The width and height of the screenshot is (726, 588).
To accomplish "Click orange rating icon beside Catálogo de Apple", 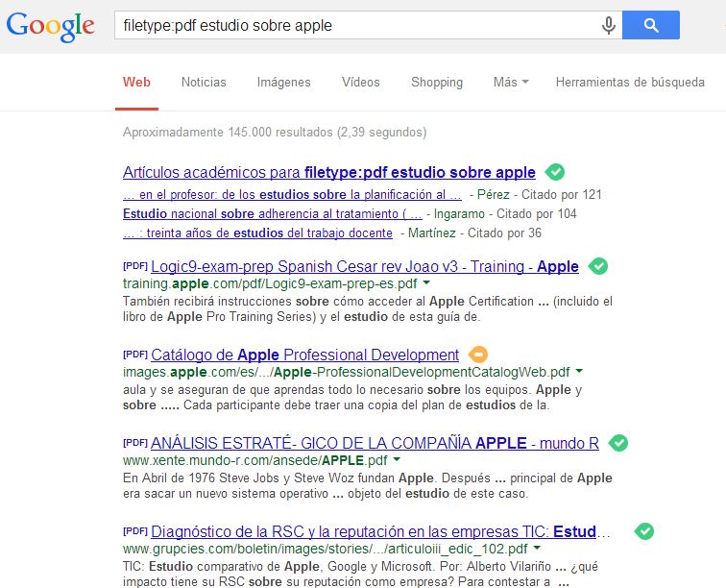I will [478, 355].
